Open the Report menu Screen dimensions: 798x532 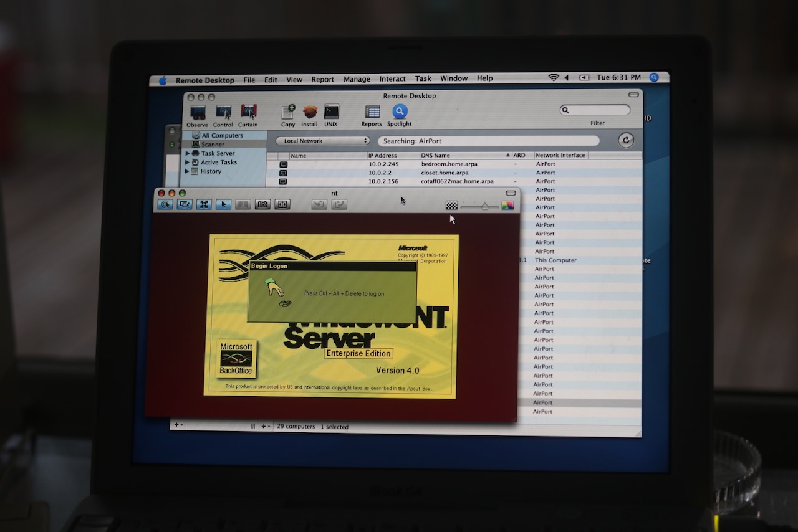coord(323,80)
